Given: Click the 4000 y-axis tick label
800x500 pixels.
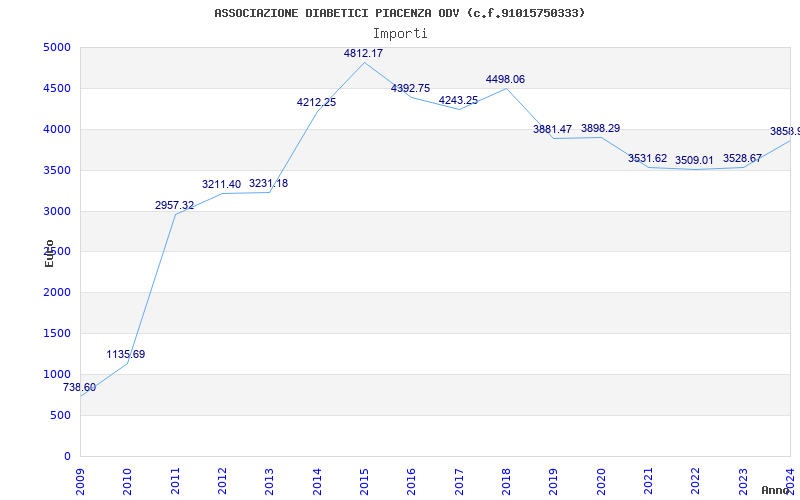Looking at the screenshot, I should pos(57,130).
